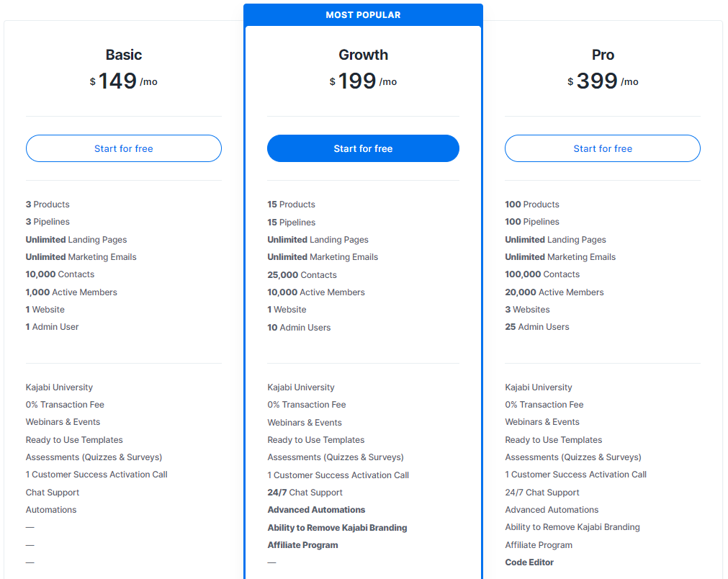
Task: Click Start for free under Basic plan
Action: point(124,148)
